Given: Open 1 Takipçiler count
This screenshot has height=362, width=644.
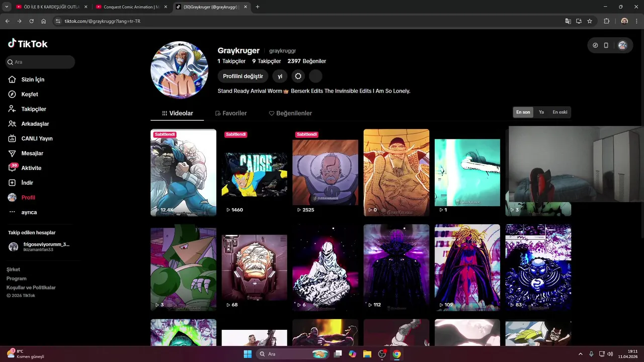Looking at the screenshot, I should tap(231, 61).
